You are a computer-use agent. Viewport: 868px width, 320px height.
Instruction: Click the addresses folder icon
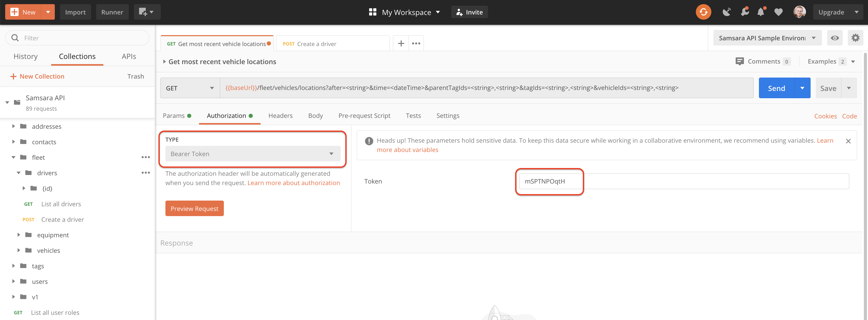pyautogui.click(x=23, y=126)
